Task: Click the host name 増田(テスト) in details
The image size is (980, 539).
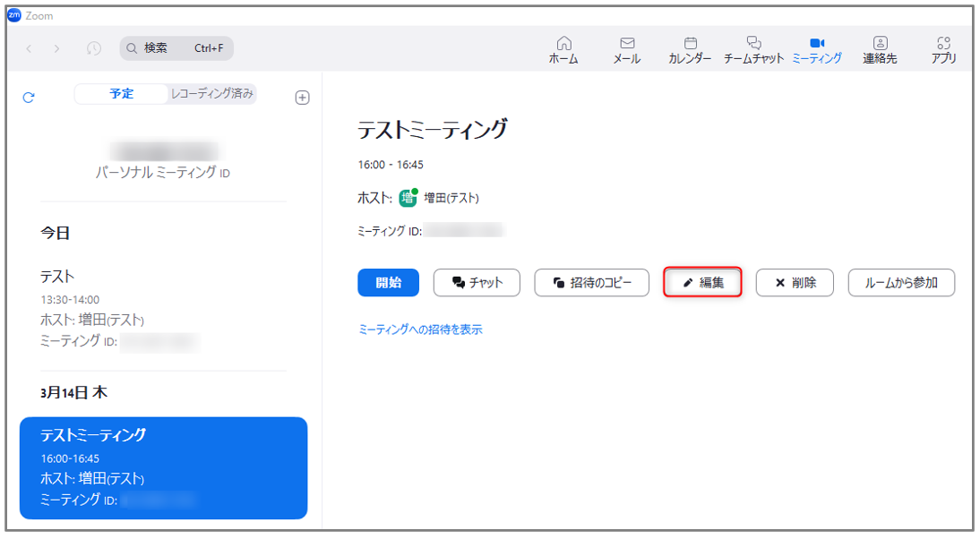Action: point(451,198)
